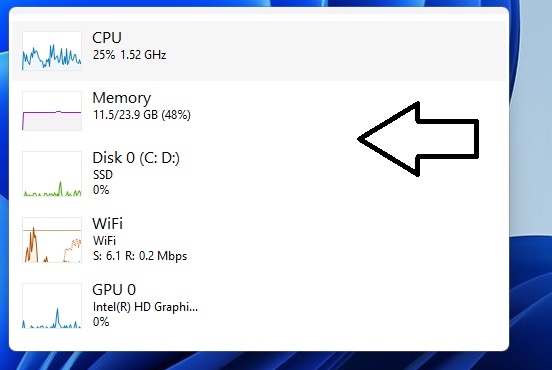Select the Disk 0 (C: D:) entry
Viewport: 552px width, 370px height.
coord(136,158)
